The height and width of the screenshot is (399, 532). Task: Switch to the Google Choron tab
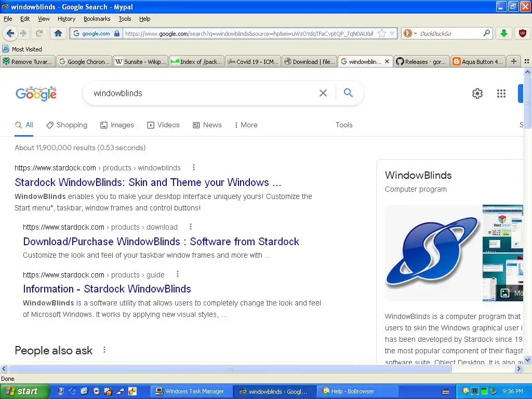84,61
